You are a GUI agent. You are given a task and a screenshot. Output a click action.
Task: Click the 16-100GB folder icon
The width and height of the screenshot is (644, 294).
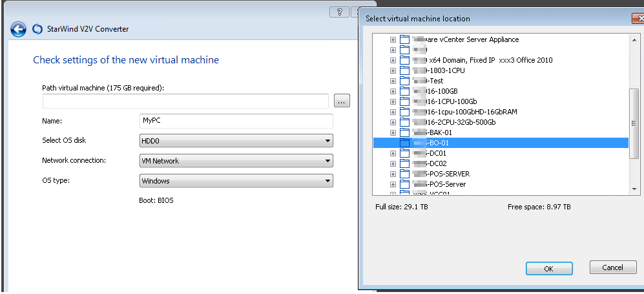[x=405, y=90]
